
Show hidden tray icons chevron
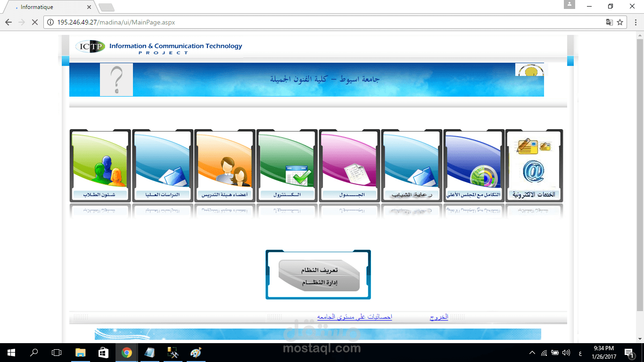coord(532,353)
